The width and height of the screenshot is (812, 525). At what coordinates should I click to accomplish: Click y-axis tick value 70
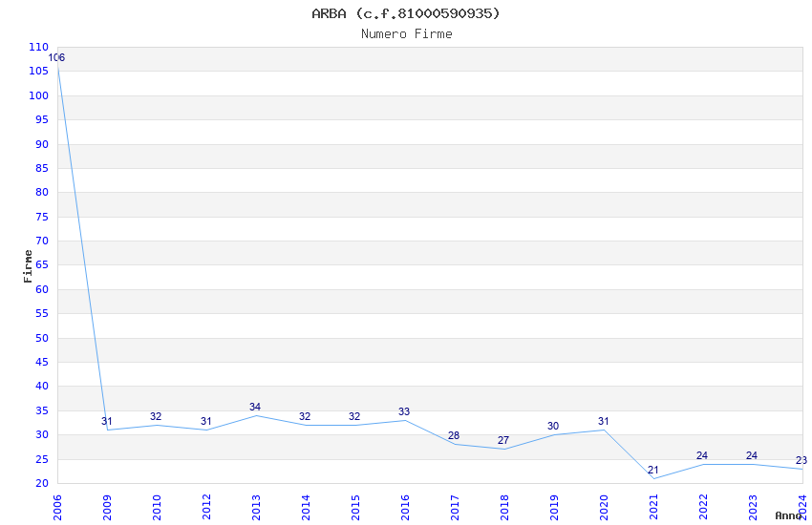point(42,241)
